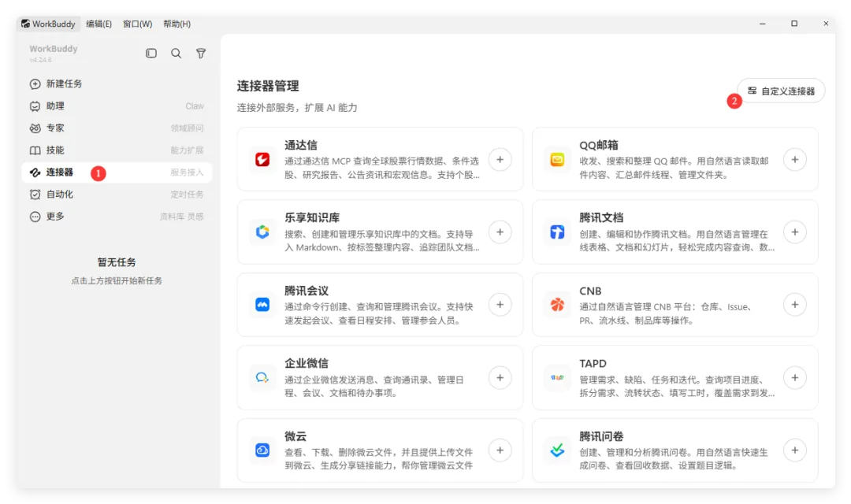Viewport: 851px width, 504px height.
Task: Click the 企业微信 logo icon
Action: click(262, 377)
